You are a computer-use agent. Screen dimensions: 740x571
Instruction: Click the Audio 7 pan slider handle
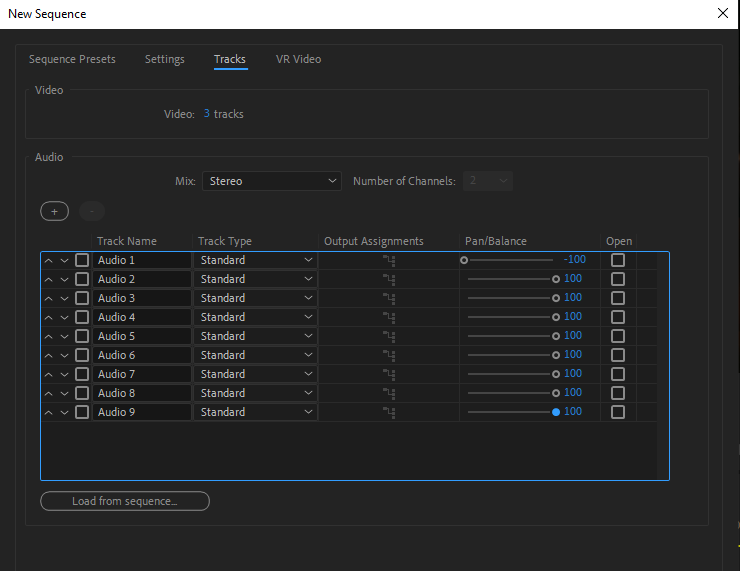tap(556, 374)
